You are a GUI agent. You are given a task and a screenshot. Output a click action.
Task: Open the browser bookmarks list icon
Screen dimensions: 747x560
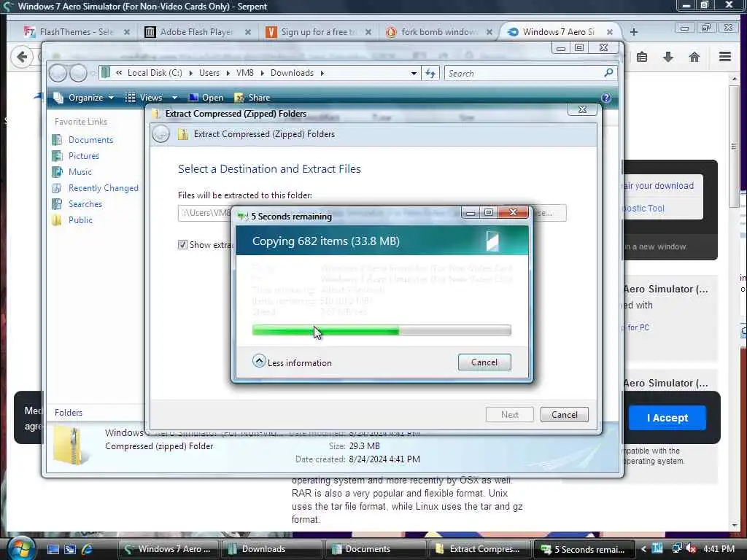tap(642, 57)
